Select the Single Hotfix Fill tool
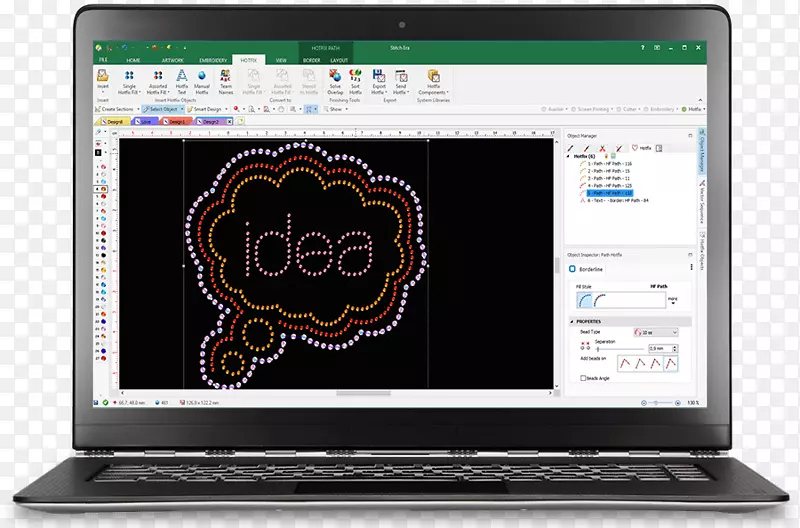This screenshot has width=800, height=528. (129, 82)
